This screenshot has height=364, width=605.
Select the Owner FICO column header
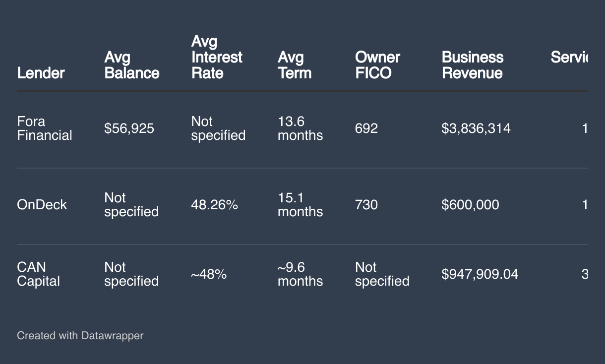pos(377,65)
